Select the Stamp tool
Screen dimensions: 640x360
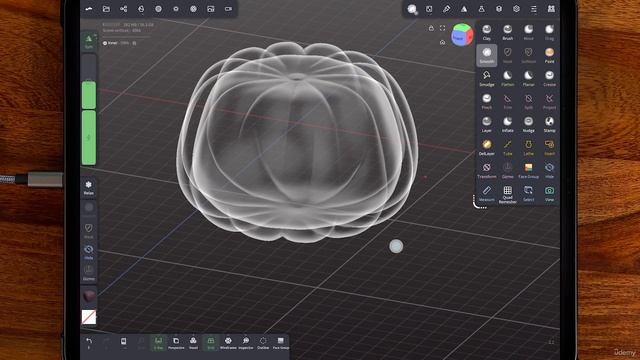549,124
